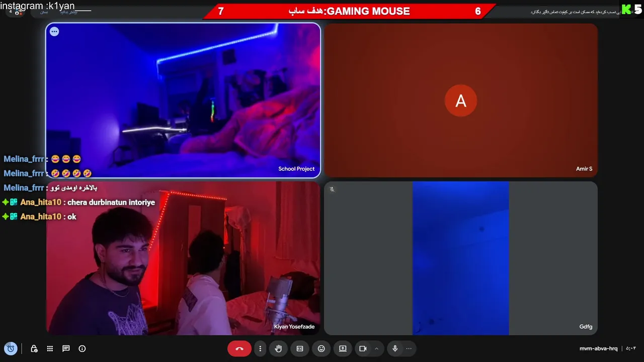Click the K5 logo top corner

click(x=632, y=9)
